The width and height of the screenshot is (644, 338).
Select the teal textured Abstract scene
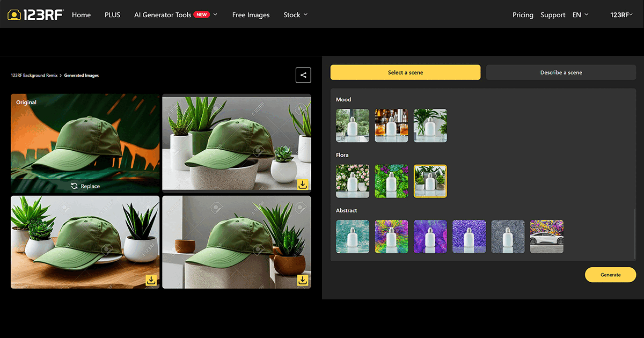353,237
